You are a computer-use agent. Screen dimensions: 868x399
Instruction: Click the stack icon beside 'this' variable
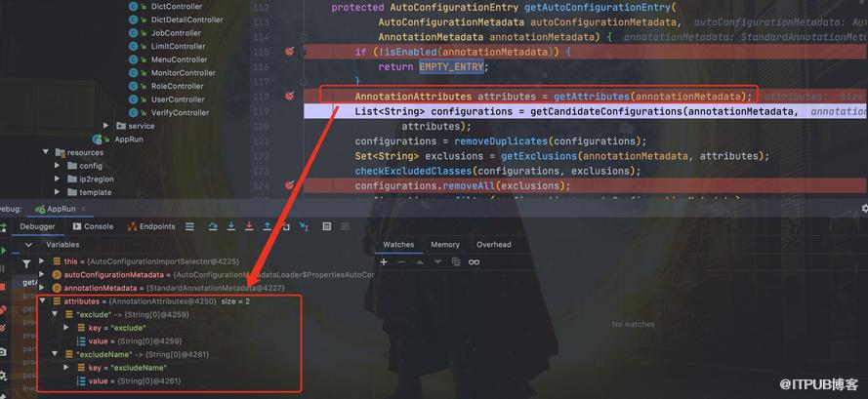tap(57, 261)
